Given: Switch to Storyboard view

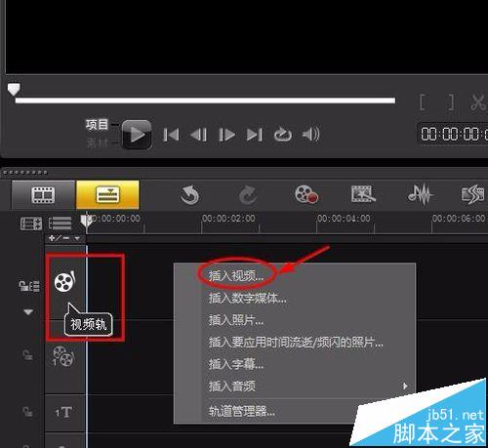Looking at the screenshot, I should 43,195.
